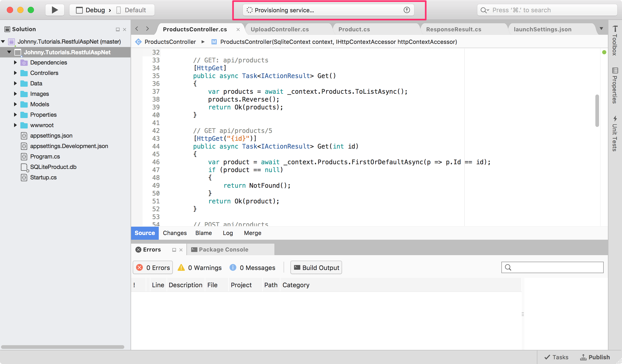Select the Controllers folder icon
The height and width of the screenshot is (364, 622).
(x=24, y=73)
